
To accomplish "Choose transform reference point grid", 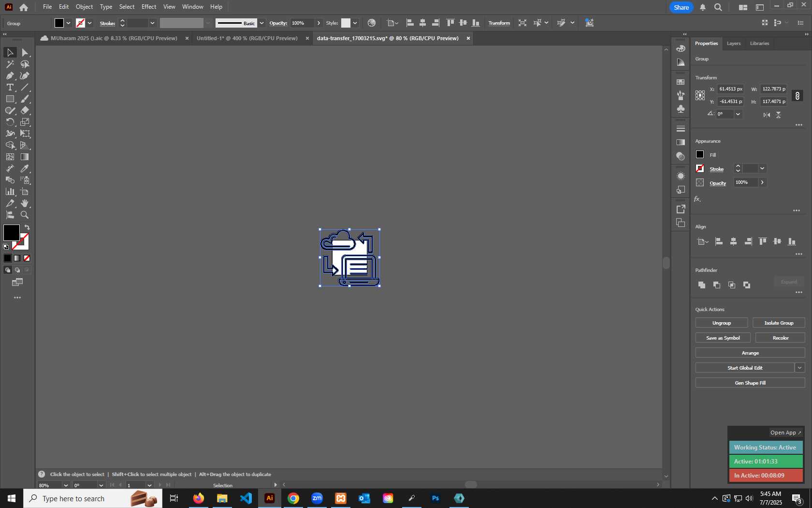I will click(700, 95).
